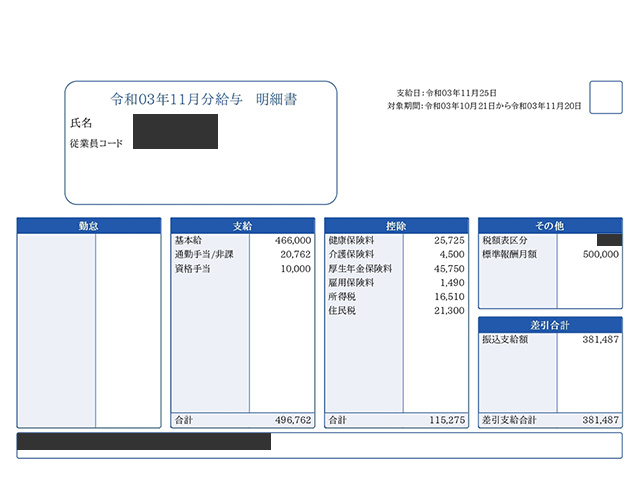Click the 標準報酬月額 value 500,000

[x=599, y=255]
